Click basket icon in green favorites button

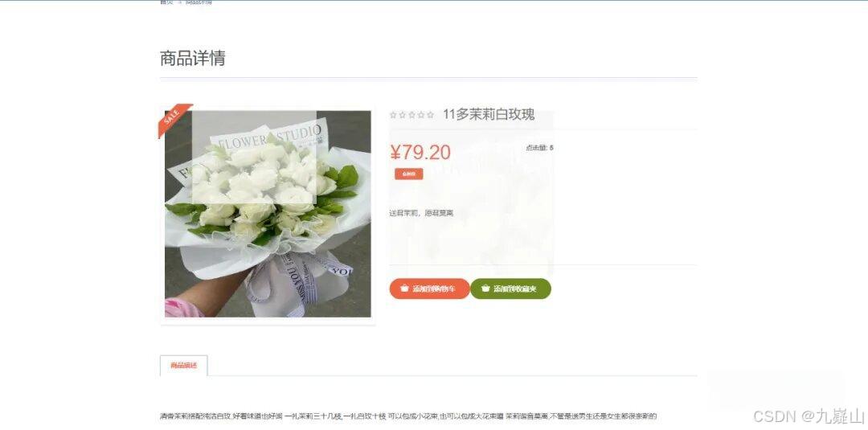[485, 289]
